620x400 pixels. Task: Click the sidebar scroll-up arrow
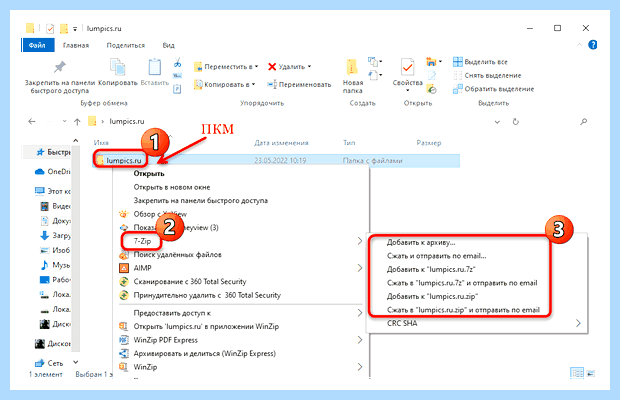[x=76, y=140]
